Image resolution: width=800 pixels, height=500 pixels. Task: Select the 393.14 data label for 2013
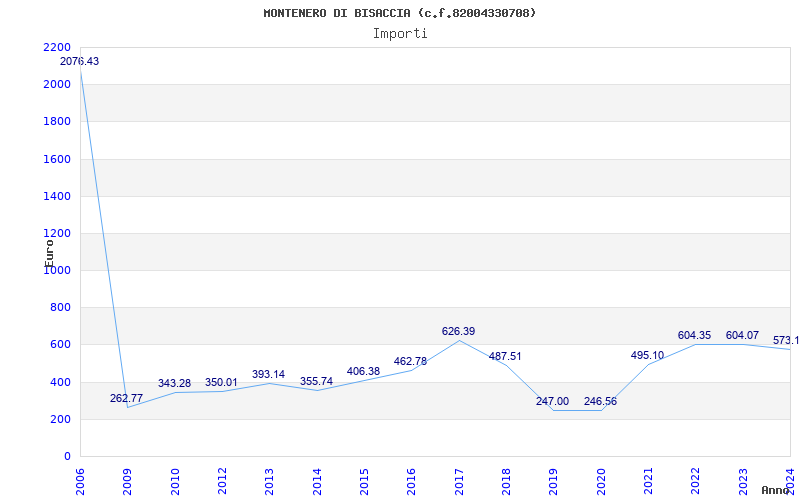point(268,374)
